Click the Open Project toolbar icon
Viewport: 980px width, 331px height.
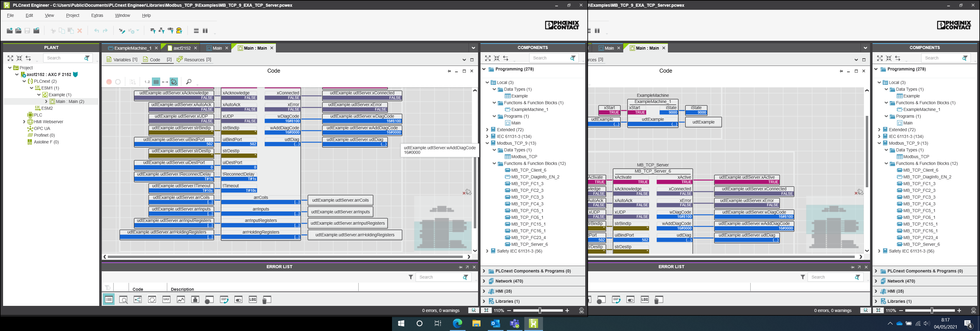coord(18,31)
